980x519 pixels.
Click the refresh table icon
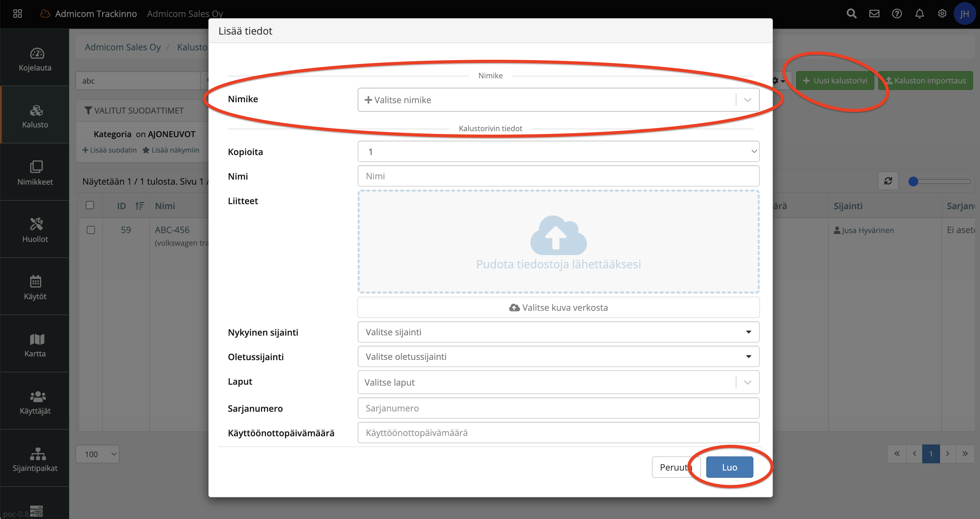click(888, 181)
